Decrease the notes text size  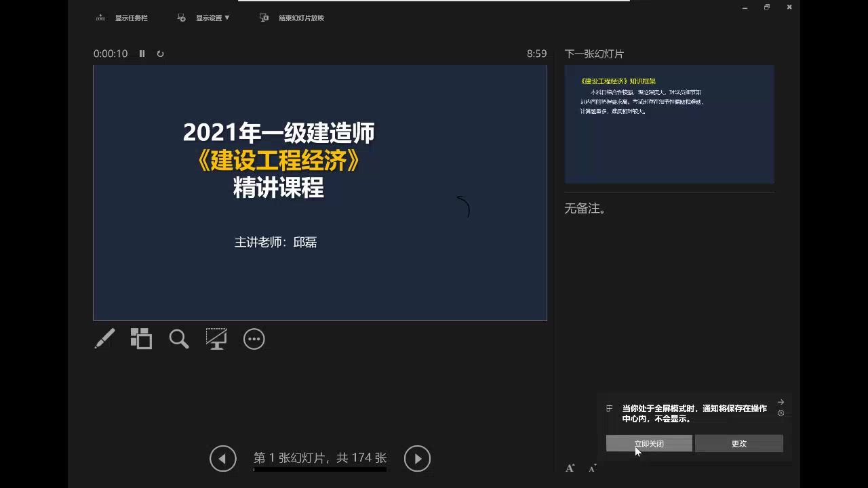[x=592, y=469]
